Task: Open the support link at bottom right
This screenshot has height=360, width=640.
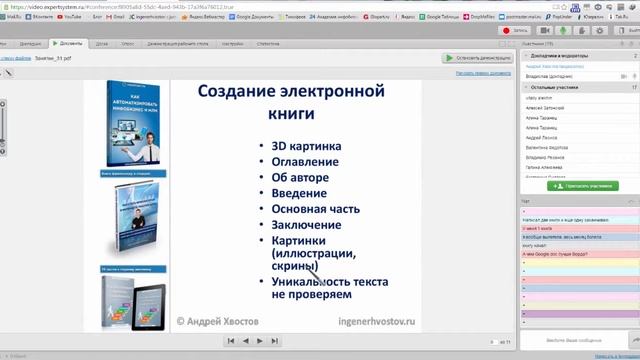Action: click(617, 356)
